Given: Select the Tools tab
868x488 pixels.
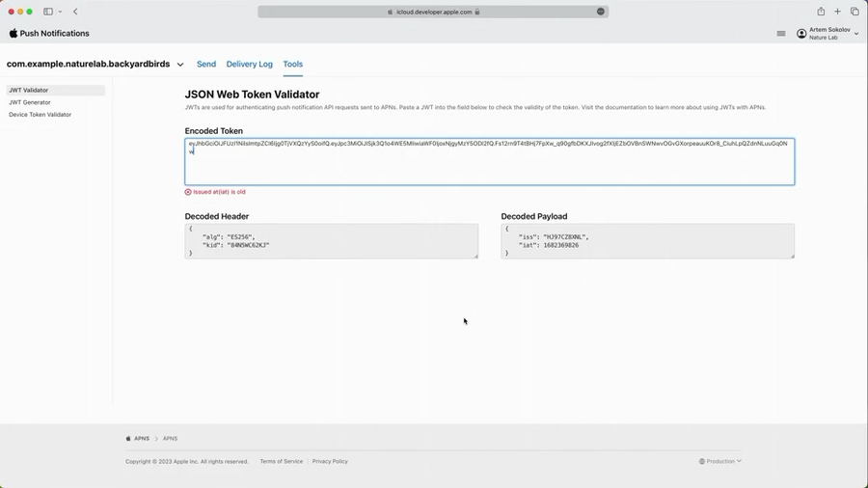Looking at the screenshot, I should point(293,65).
